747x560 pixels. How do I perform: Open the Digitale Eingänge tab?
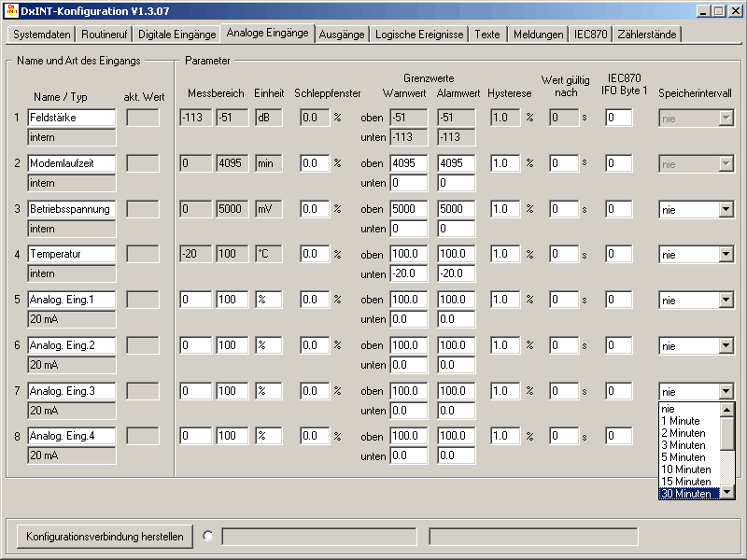point(177,35)
